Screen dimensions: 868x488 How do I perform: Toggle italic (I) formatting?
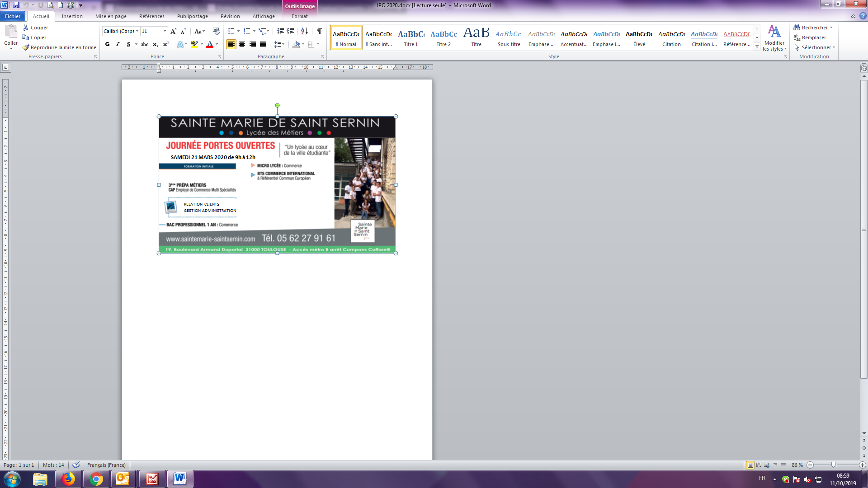pyautogui.click(x=118, y=44)
